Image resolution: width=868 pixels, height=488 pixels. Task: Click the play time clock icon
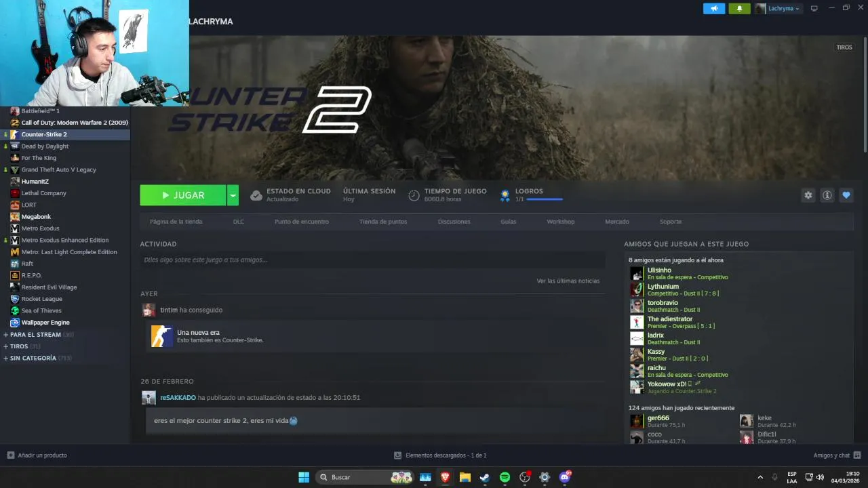(414, 195)
